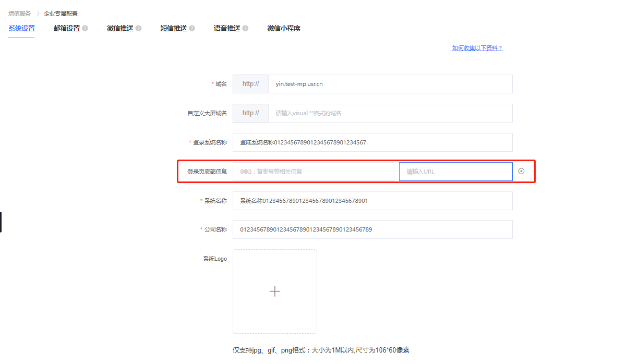Click the 请输入URL input field

coord(456,172)
